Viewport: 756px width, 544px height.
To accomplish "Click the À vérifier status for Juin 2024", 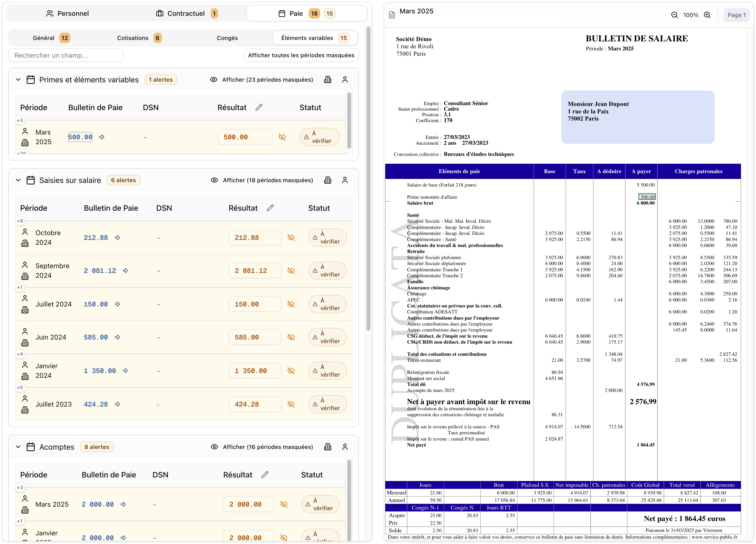I will point(327,337).
